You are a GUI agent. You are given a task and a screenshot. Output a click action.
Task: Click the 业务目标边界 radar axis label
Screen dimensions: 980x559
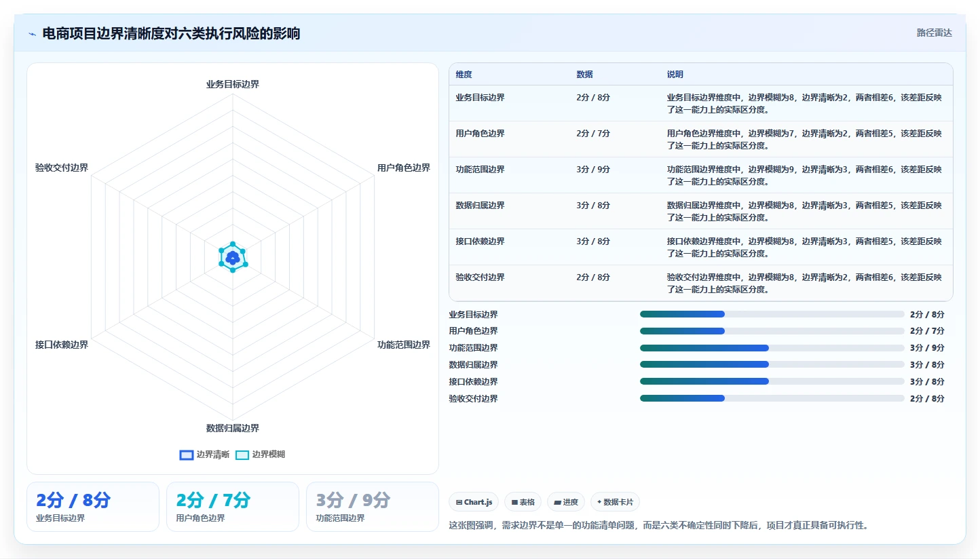tap(233, 84)
